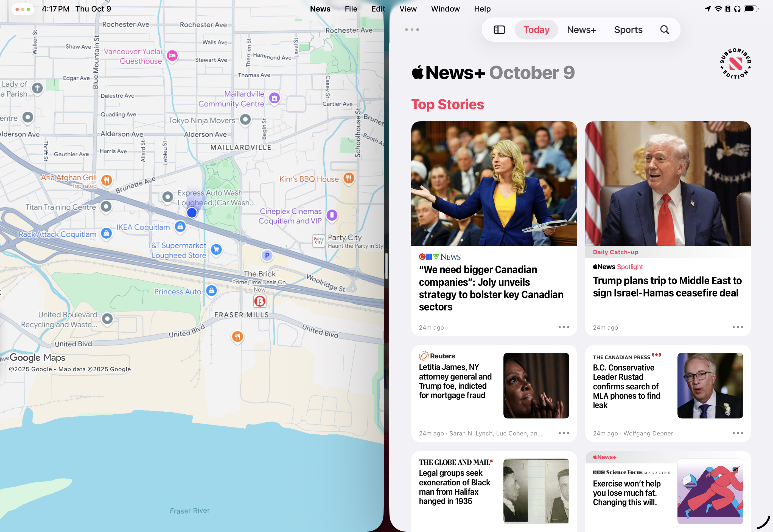Expand the three-dot menu above News window
The image size is (773, 532).
(412, 30)
